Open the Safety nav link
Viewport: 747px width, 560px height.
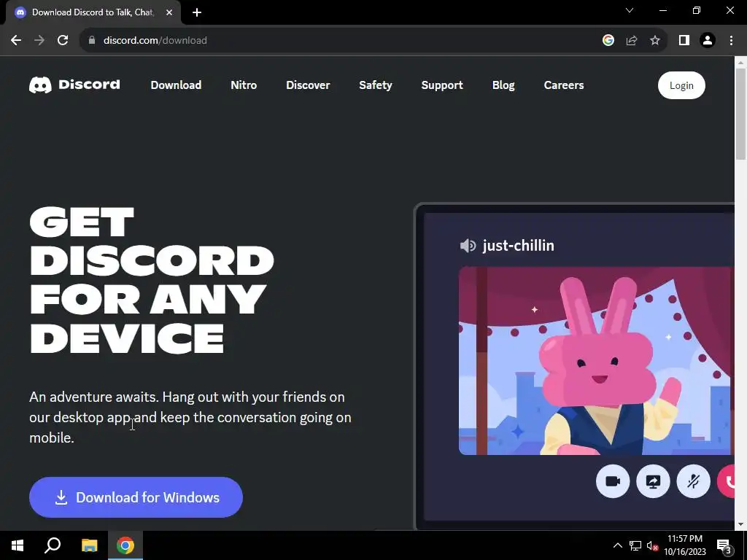[x=376, y=85]
